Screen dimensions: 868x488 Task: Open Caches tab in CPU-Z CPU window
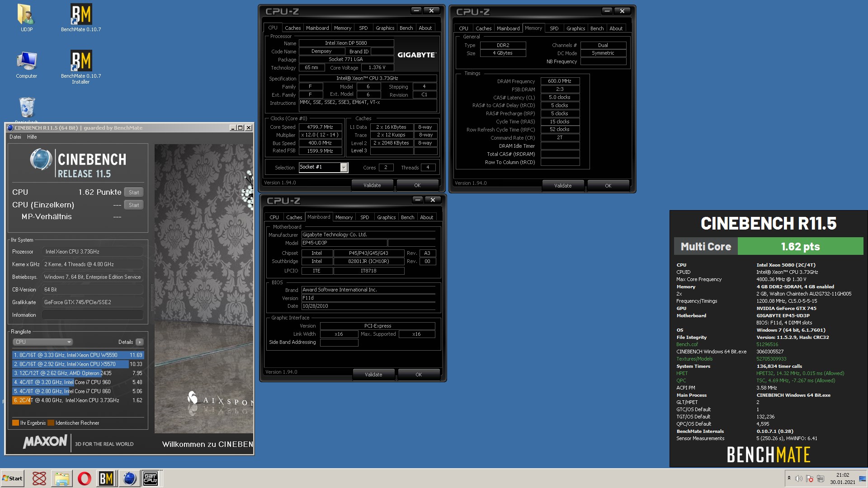pos(292,28)
